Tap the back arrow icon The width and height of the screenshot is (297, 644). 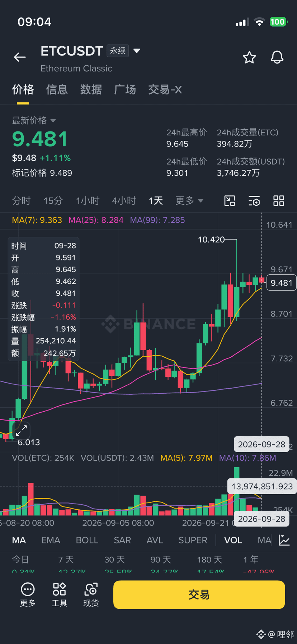20,57
